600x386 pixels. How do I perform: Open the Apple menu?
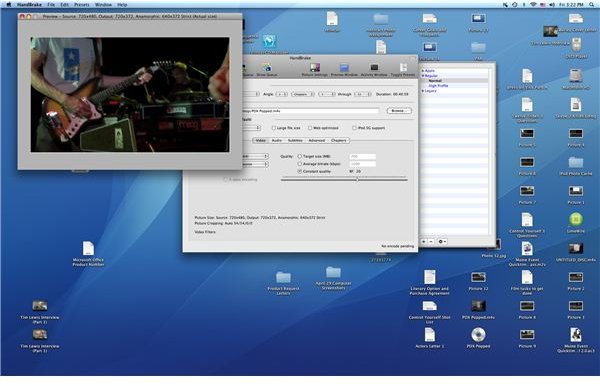pos(8,5)
